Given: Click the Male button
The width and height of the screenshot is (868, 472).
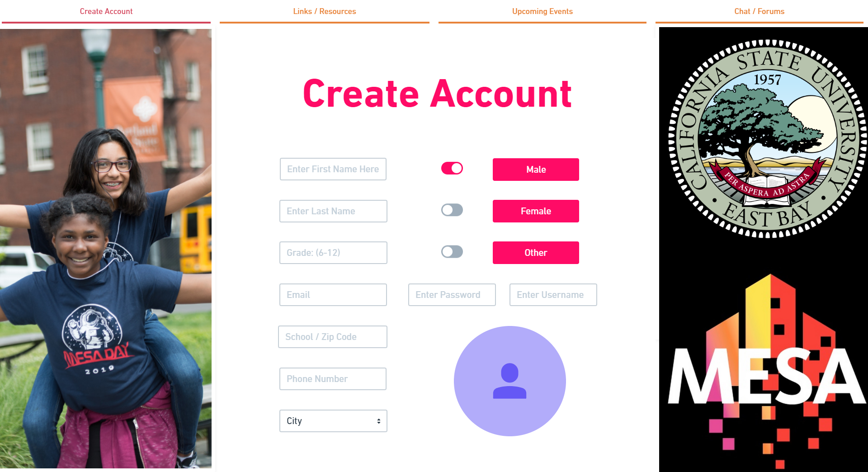Looking at the screenshot, I should point(536,170).
